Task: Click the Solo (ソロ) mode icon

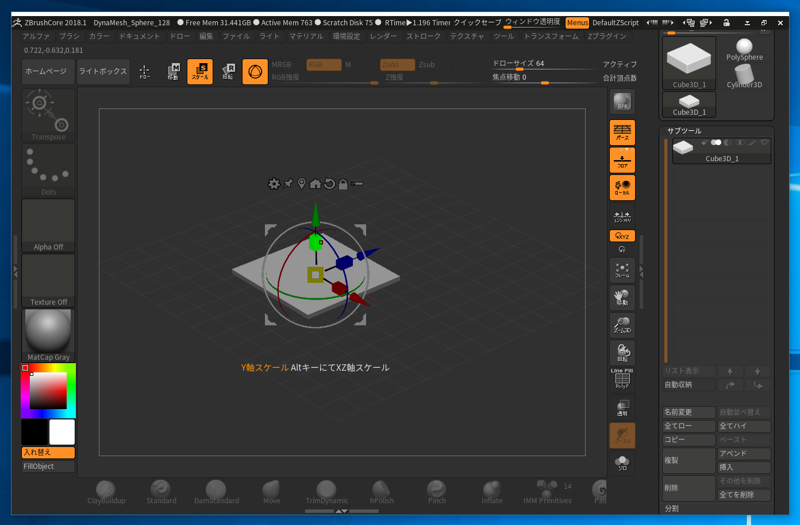Action: tap(622, 464)
